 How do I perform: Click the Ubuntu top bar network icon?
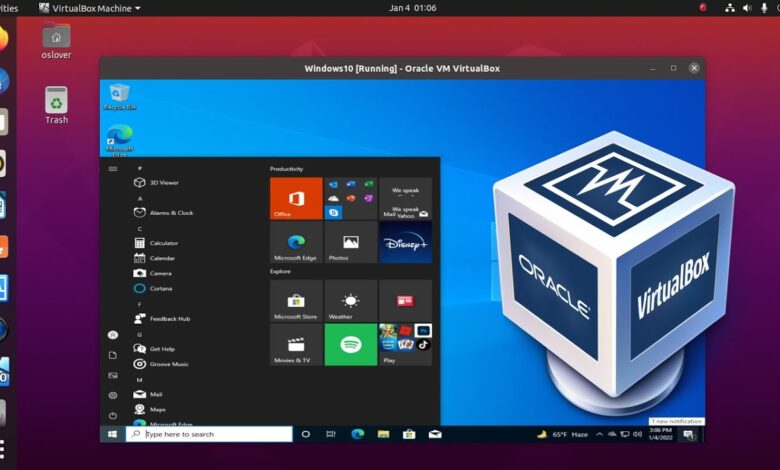tap(730, 8)
